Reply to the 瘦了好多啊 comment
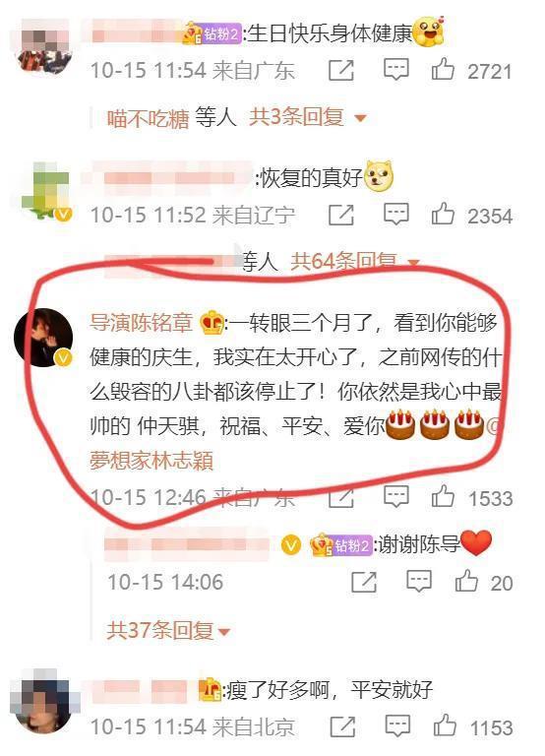This screenshot has width=545, height=756. (398, 725)
